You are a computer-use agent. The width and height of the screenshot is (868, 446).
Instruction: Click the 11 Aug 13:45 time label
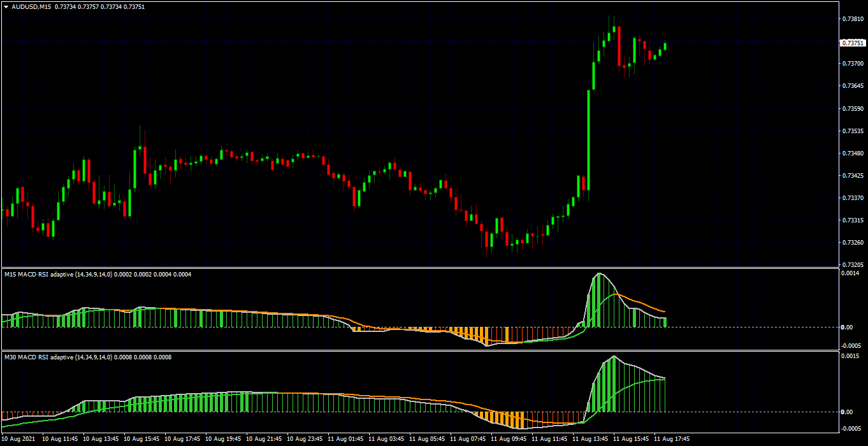coord(590,439)
